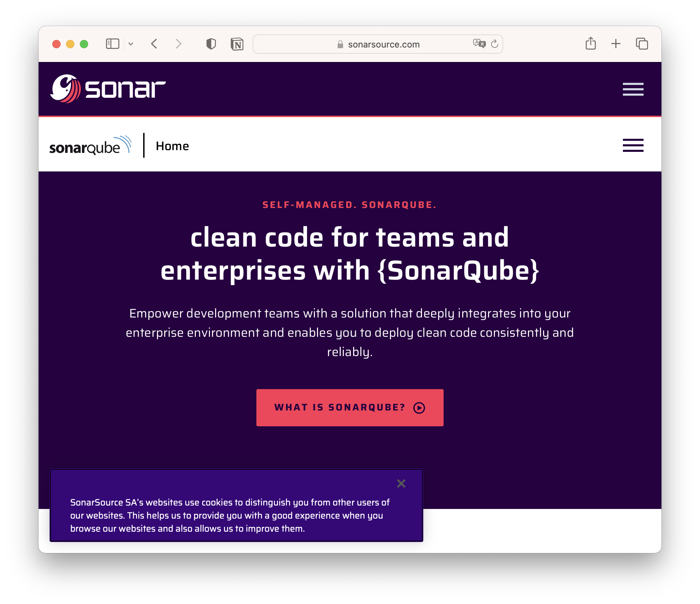700x604 pixels.
Task: Open the Share menu icon
Action: [x=591, y=44]
